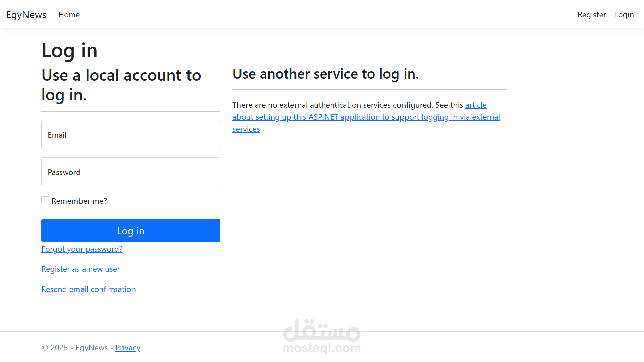Open Register in the top navbar
Screen dimensions: 644x362
(x=592, y=15)
